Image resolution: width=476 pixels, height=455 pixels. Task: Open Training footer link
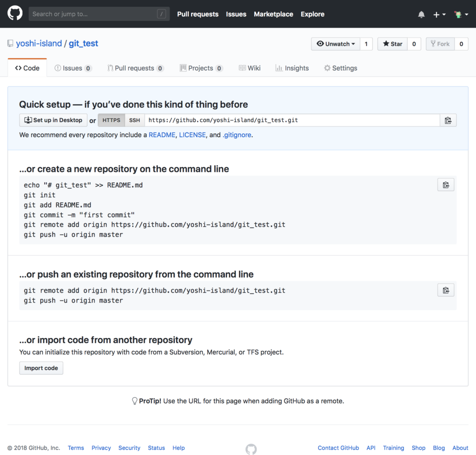393,448
